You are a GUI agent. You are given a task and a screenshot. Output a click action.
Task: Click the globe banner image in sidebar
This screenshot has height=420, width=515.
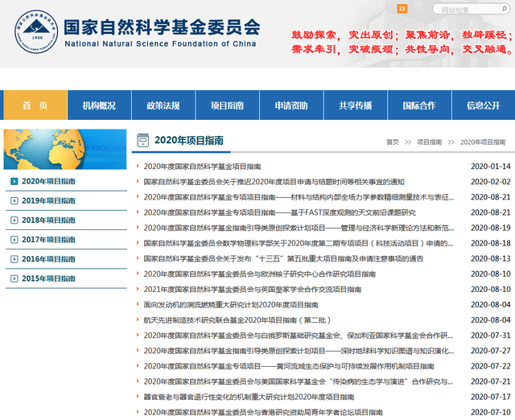point(65,149)
